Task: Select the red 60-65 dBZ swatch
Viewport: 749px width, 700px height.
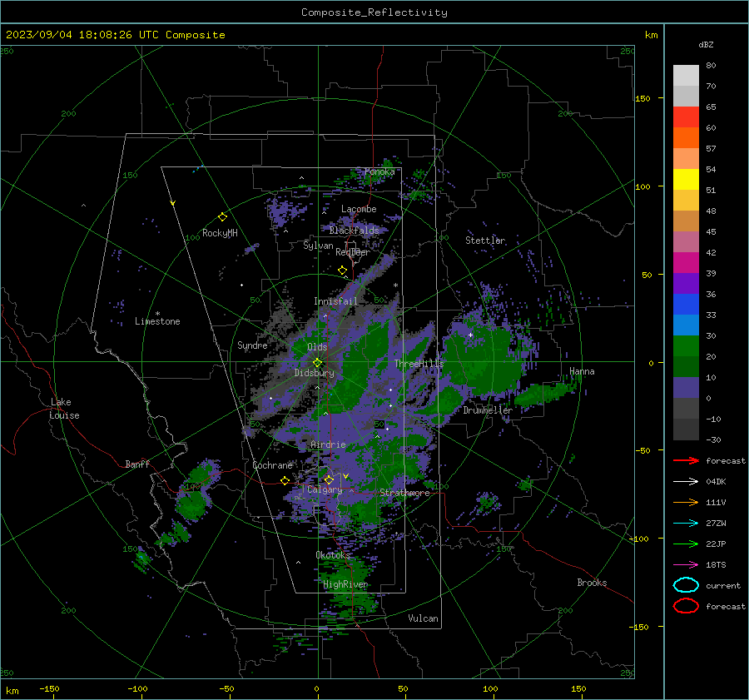Action: pos(686,117)
